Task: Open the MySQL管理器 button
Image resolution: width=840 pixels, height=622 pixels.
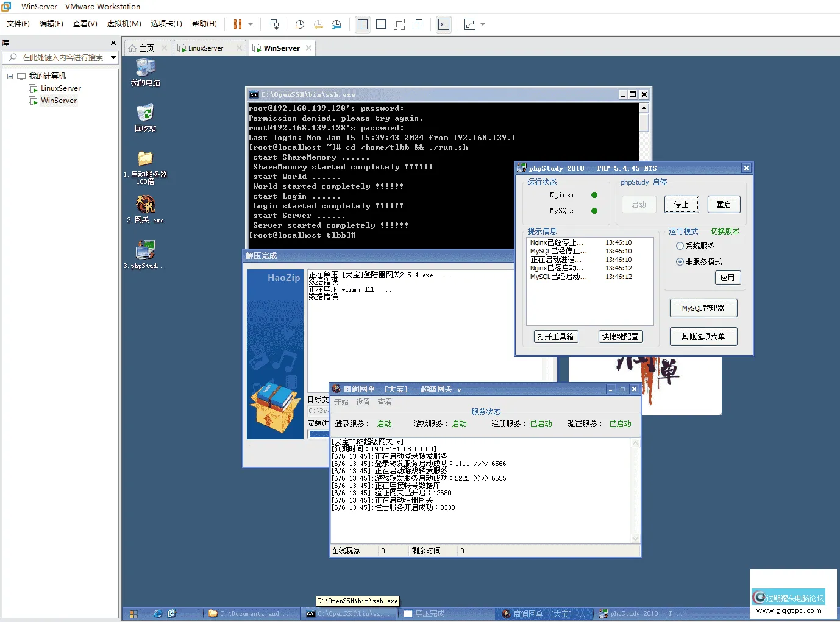Action: point(703,308)
